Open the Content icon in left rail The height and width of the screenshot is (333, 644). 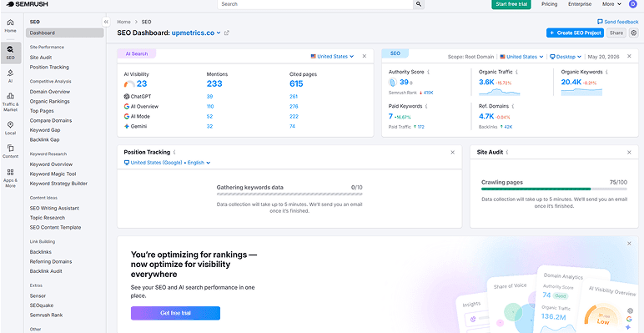(x=10, y=151)
